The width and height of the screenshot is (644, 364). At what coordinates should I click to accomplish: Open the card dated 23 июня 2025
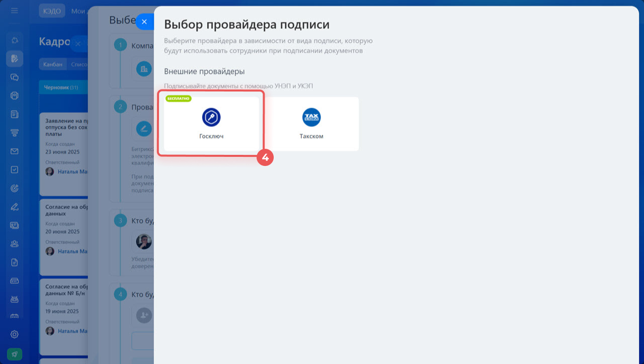(64, 154)
